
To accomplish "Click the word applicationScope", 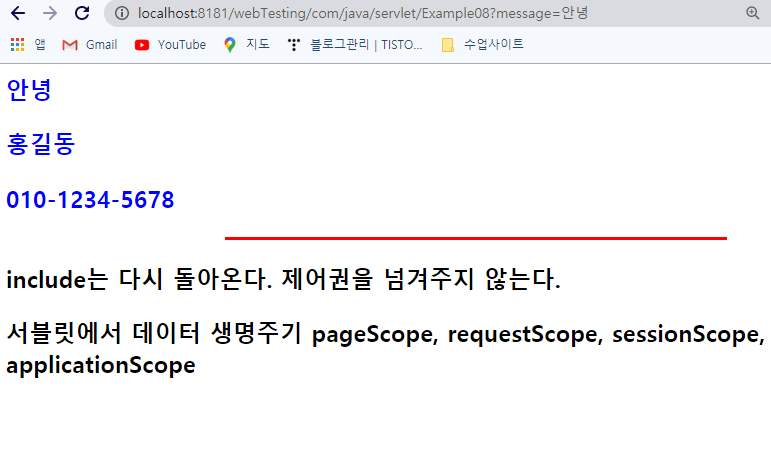I will click(x=101, y=366).
